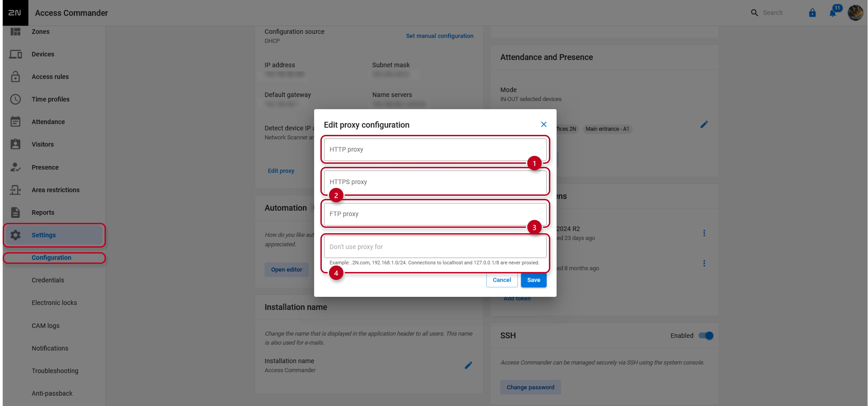The image size is (868, 406).
Task: Click the Access rules padlock icon
Action: click(16, 76)
